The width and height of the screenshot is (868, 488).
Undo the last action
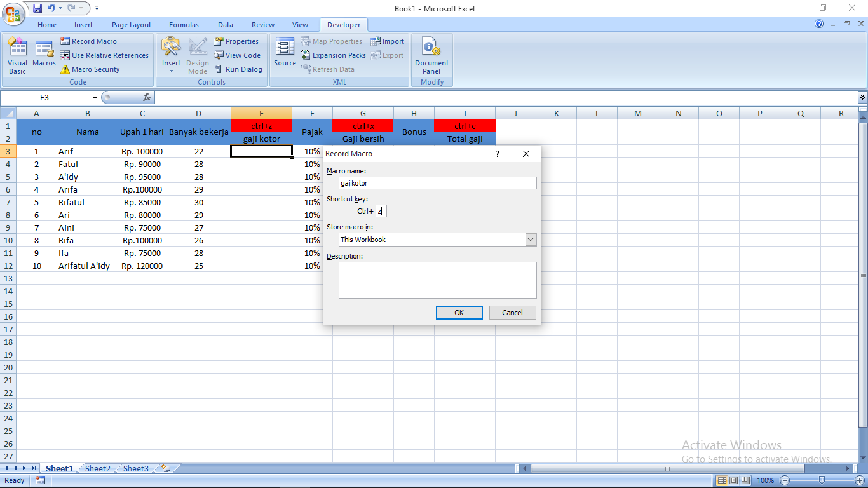coord(51,8)
